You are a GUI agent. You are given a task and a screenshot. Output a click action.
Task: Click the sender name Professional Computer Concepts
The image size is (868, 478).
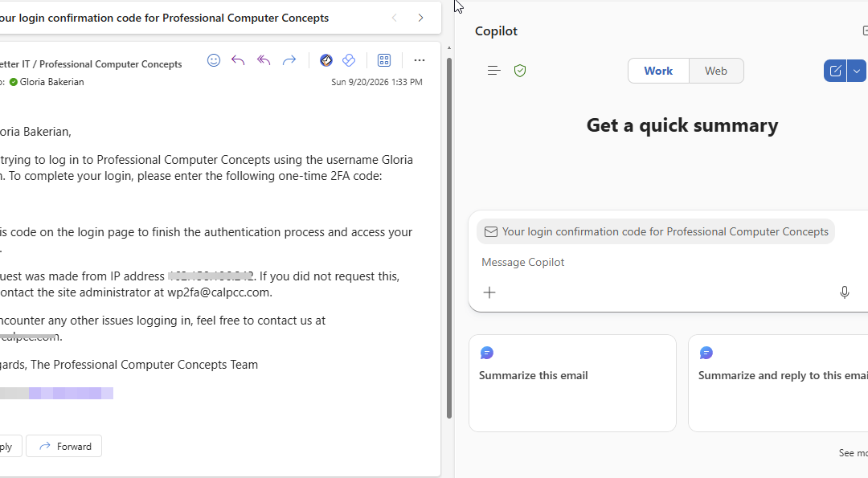click(91, 64)
